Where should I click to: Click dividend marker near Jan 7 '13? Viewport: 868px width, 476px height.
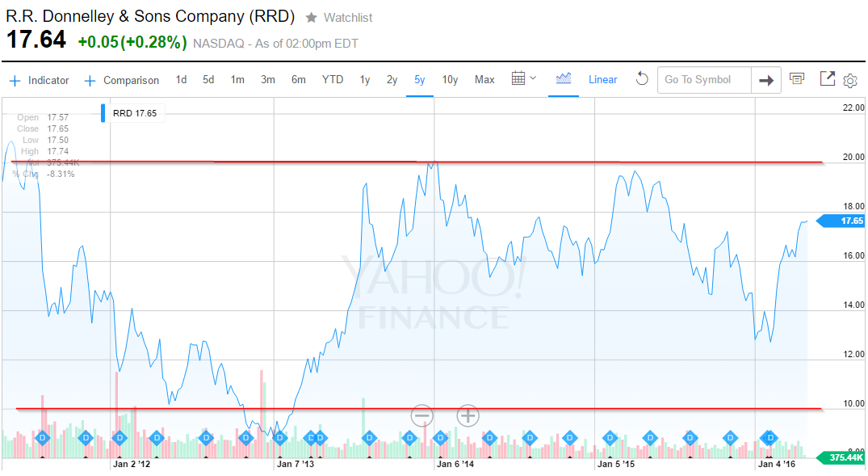tap(279, 438)
